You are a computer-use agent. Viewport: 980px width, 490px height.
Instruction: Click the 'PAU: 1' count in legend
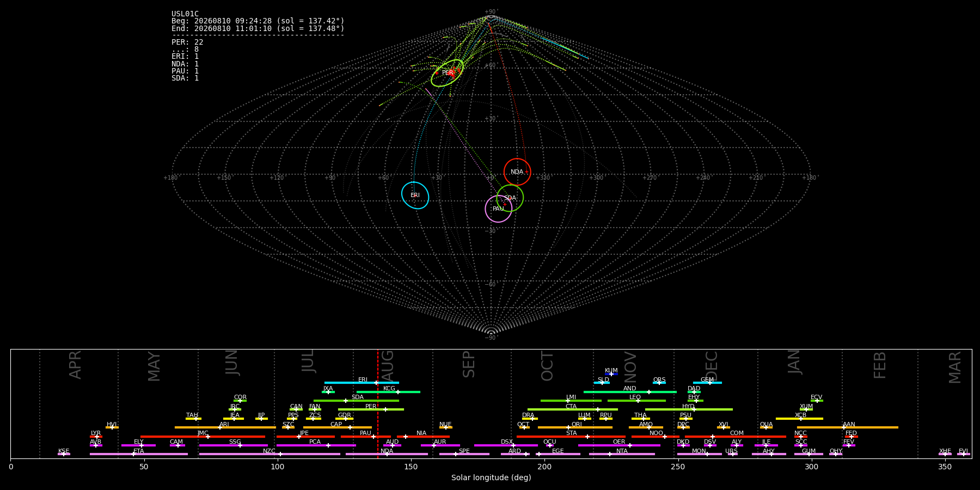coord(185,71)
